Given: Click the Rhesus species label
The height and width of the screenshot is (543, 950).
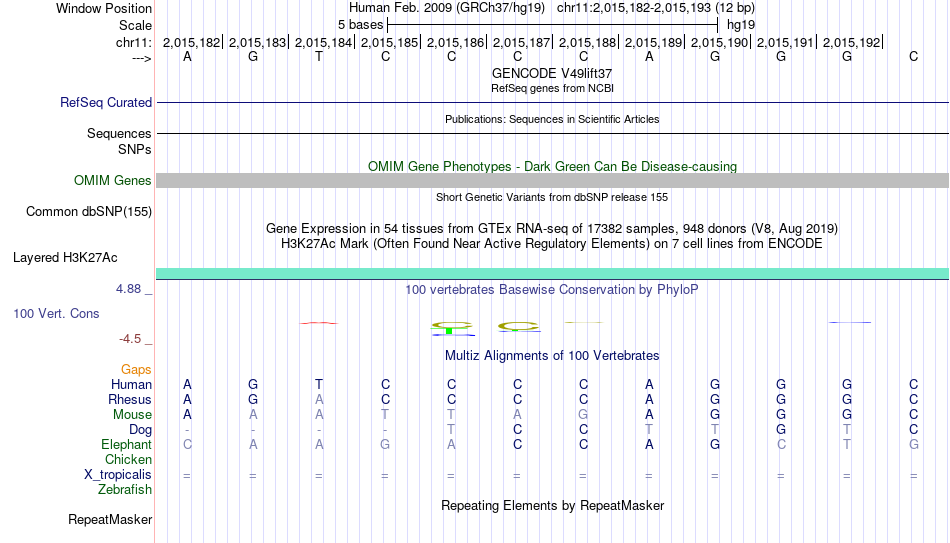Looking at the screenshot, I should (x=130, y=399).
